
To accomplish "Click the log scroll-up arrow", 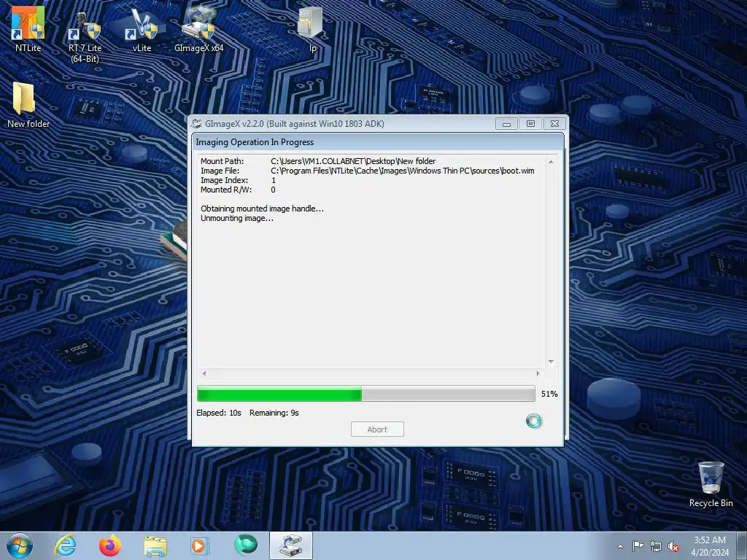I will (x=551, y=162).
